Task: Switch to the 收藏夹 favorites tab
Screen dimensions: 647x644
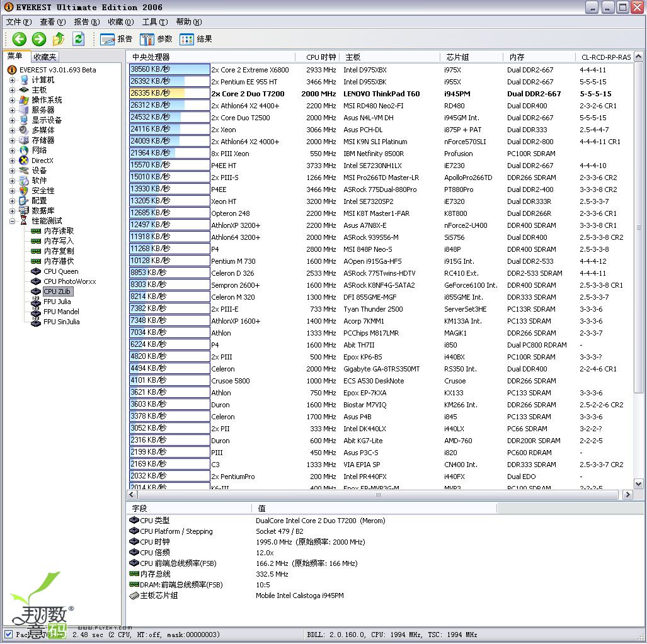Action: pyautogui.click(x=45, y=57)
